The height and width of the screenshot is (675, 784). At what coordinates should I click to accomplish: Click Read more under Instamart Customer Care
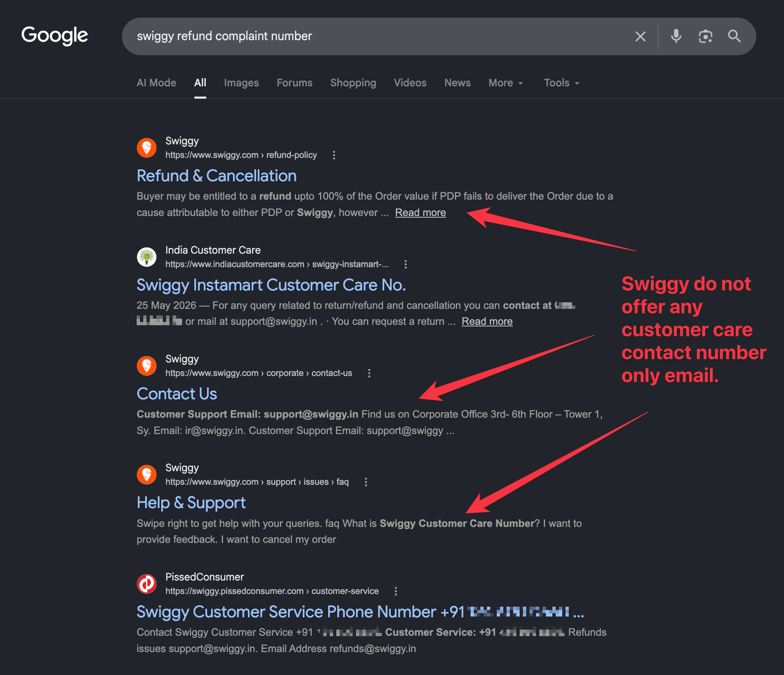(x=487, y=321)
